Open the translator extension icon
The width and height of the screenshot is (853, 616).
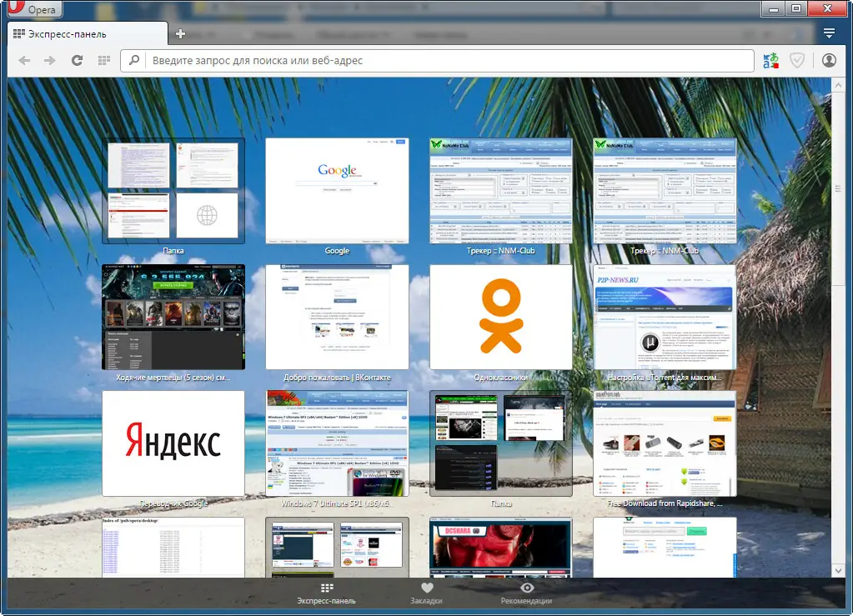click(770, 60)
